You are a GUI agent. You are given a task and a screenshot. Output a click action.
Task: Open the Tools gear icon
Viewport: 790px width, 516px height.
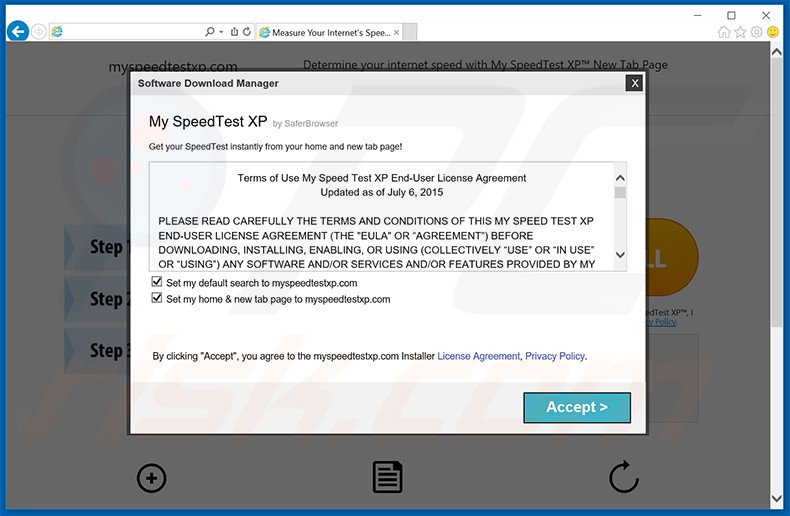pos(756,32)
